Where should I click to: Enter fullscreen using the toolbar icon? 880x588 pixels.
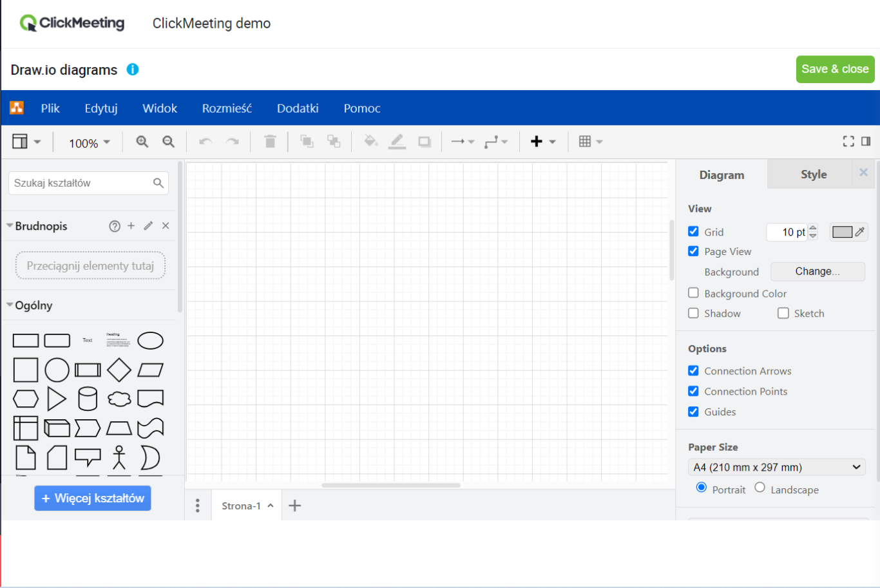coord(848,140)
